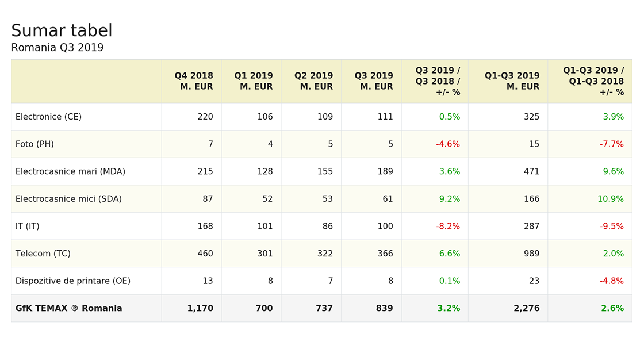The height and width of the screenshot is (345, 644).
Task: Click the -7.7% value in Foto row
Action: [612, 144]
